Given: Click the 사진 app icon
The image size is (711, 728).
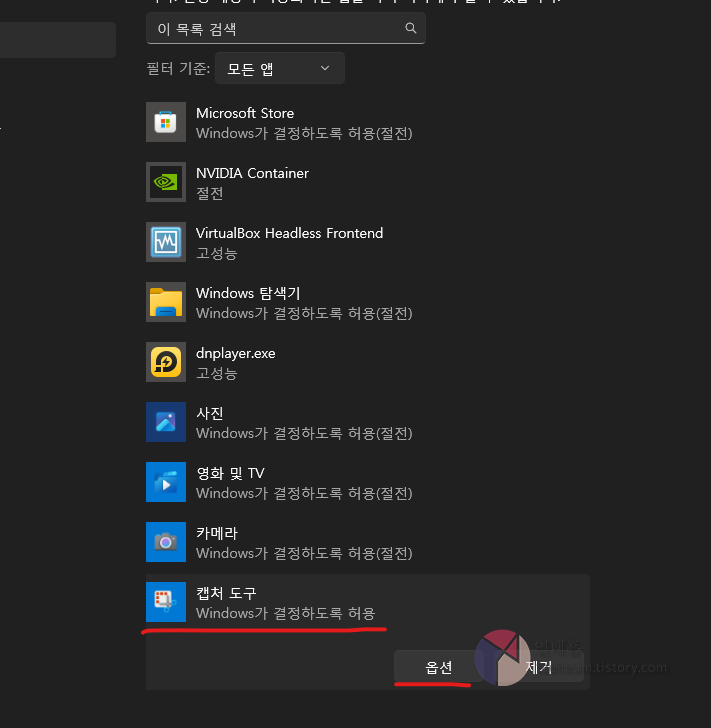Looking at the screenshot, I should 166,422.
